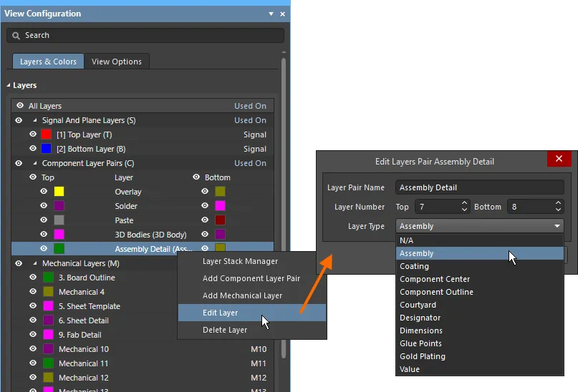
Task: Hide the top Solder layer
Action: pos(44,205)
